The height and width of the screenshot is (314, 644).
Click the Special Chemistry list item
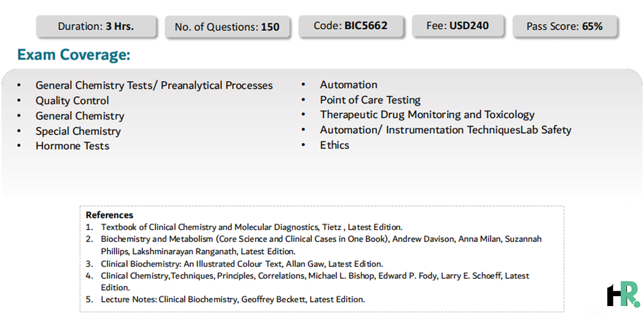coord(78,131)
